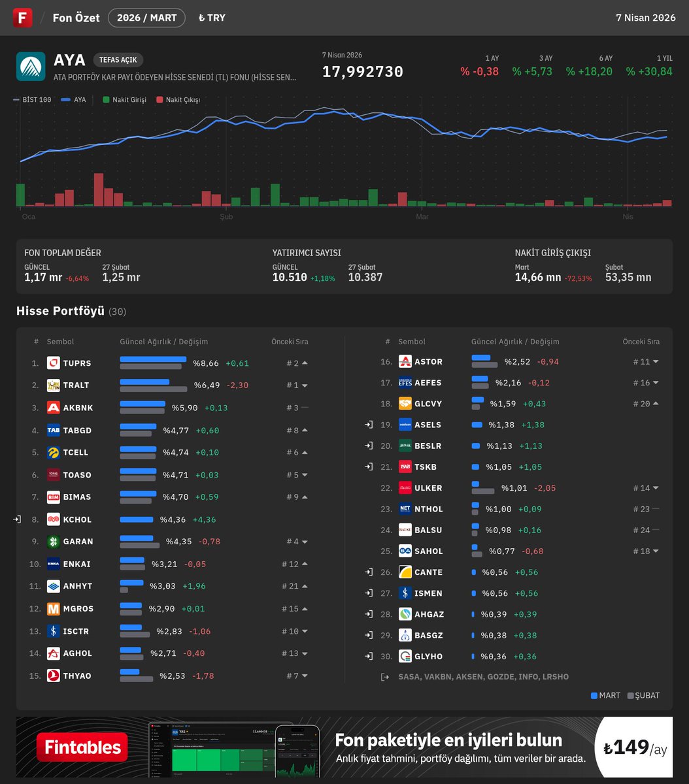Click the NTHOL stock logo
This screenshot has height=784, width=689.
tap(405, 509)
